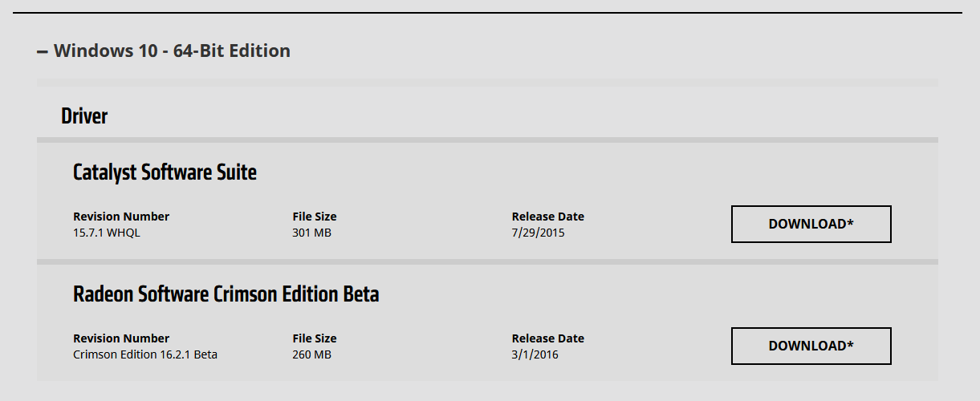Click the 3/1/2016 release date
Image resolution: width=980 pixels, height=401 pixels.
click(535, 354)
